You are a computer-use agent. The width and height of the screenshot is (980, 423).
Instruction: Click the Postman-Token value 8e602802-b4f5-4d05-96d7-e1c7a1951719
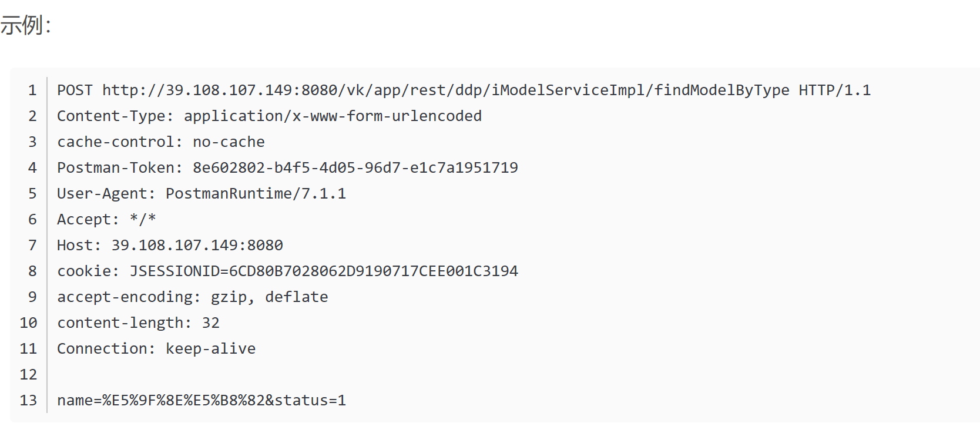click(355, 168)
